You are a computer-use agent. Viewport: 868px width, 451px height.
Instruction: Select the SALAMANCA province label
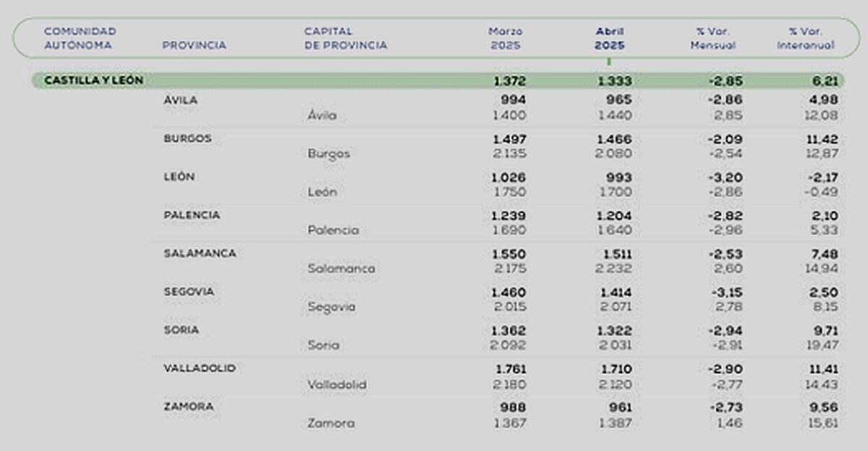[x=200, y=253]
